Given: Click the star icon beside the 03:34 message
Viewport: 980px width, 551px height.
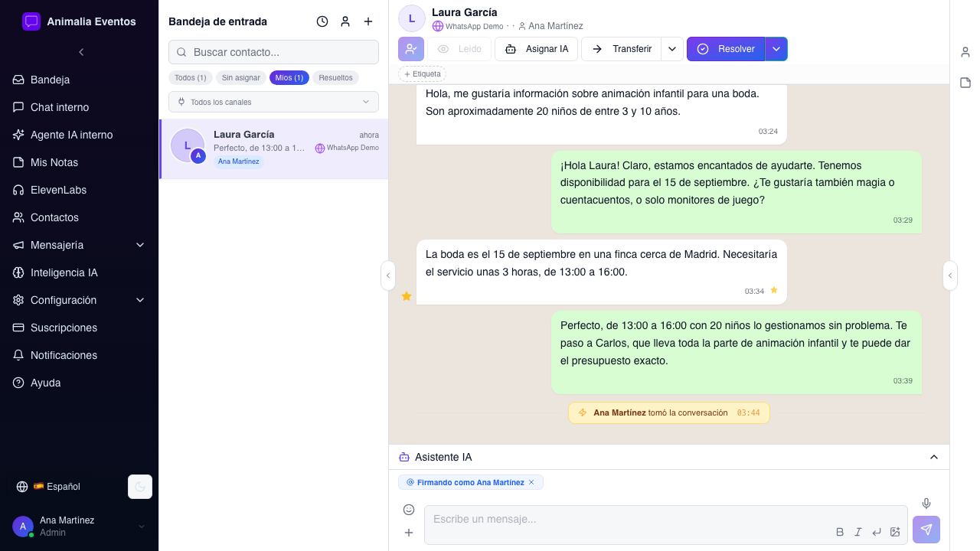Looking at the screenshot, I should point(774,290).
